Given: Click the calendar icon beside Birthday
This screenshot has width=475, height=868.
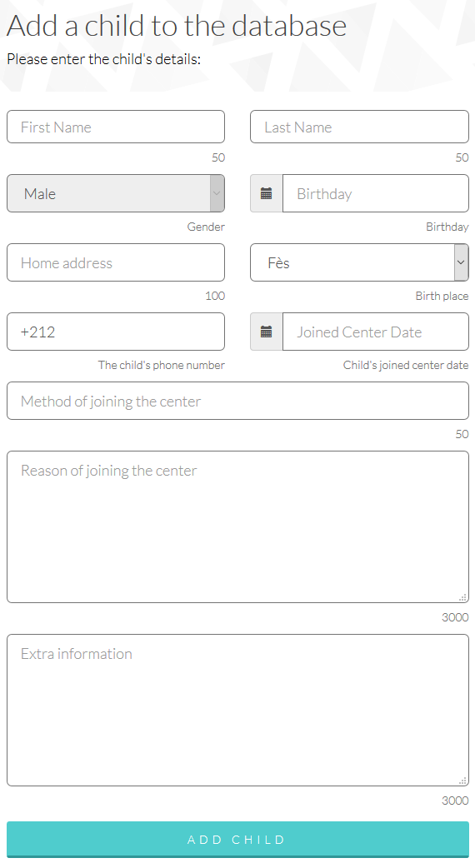Looking at the screenshot, I should [267, 193].
